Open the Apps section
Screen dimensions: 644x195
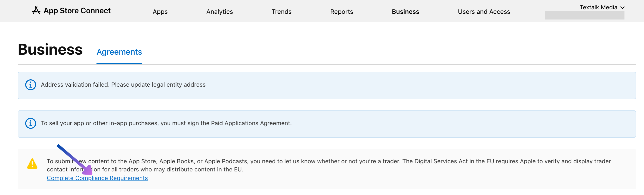coord(160,12)
